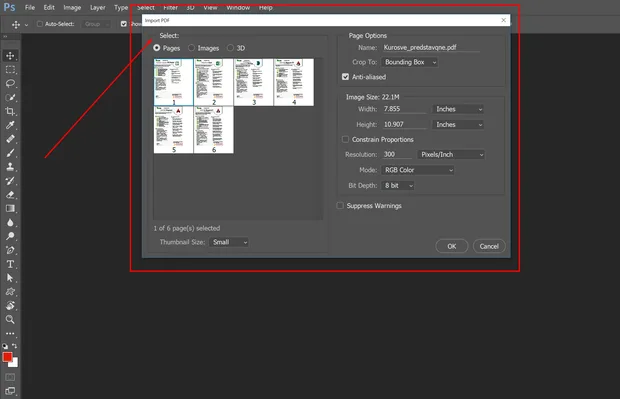
Task: Choose the Images radio button
Action: coord(191,48)
